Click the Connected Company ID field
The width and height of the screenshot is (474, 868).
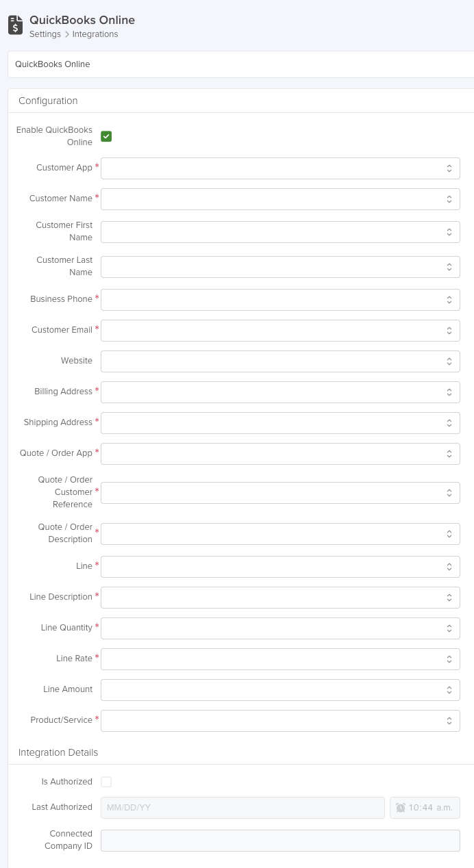pyautogui.click(x=280, y=841)
